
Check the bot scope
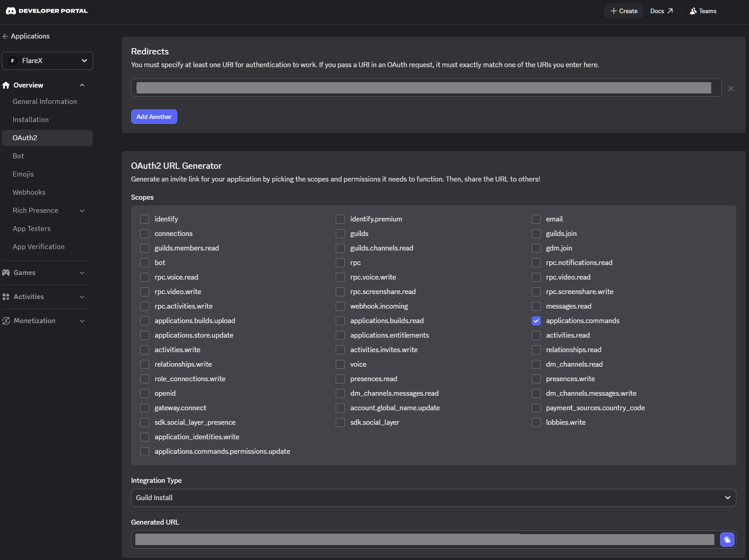(145, 263)
